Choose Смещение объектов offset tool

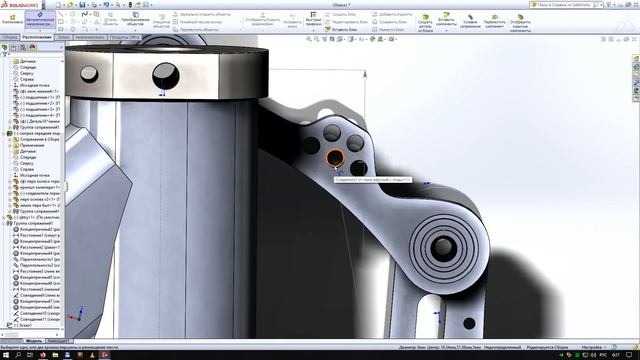[161, 21]
